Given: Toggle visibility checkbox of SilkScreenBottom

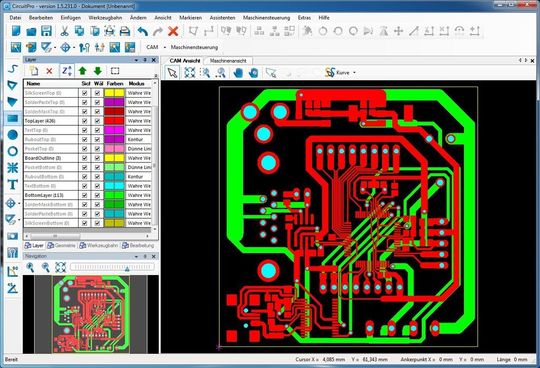Looking at the screenshot, I should (85, 223).
